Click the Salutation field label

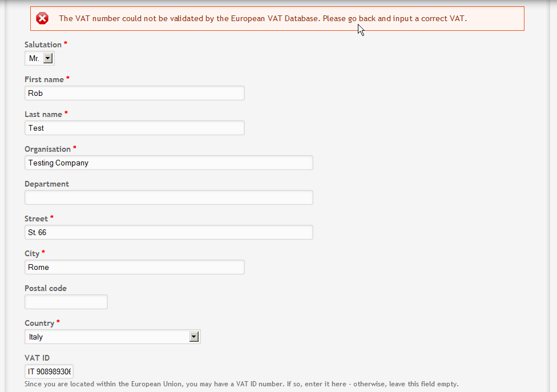click(43, 45)
